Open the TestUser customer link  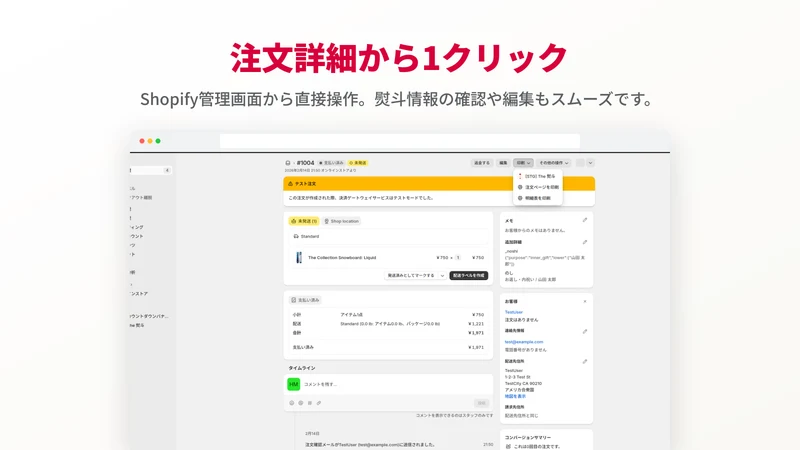514,312
